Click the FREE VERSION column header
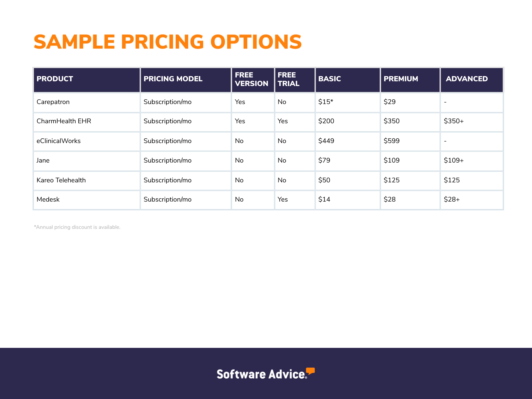The width and height of the screenshot is (532, 399). 253,80
